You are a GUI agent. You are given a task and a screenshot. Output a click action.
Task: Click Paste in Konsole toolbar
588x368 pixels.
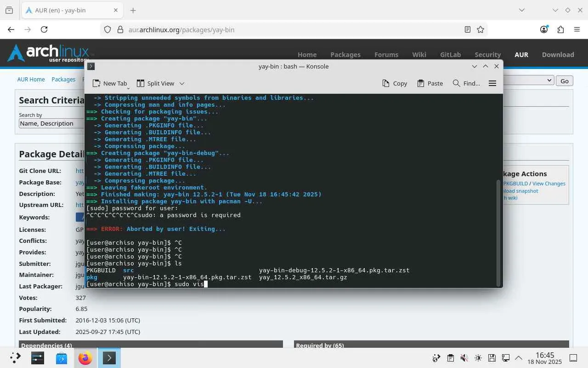(430, 83)
